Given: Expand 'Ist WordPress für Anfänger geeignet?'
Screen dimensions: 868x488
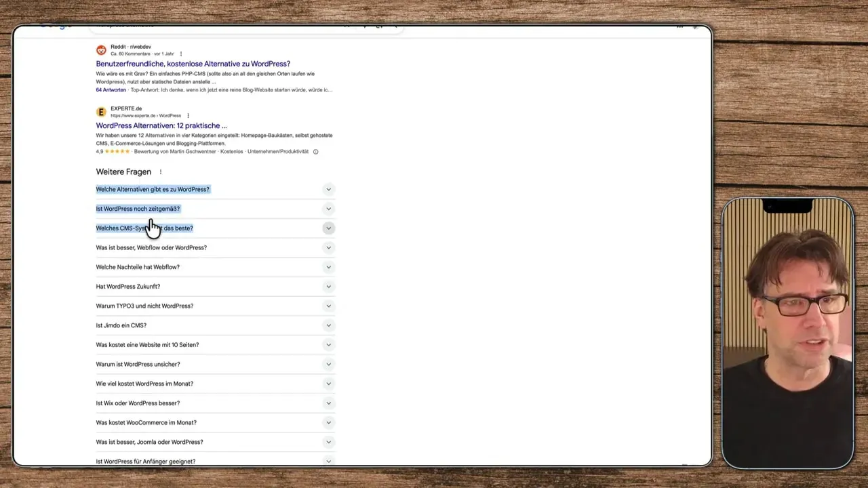Looking at the screenshot, I should (328, 461).
